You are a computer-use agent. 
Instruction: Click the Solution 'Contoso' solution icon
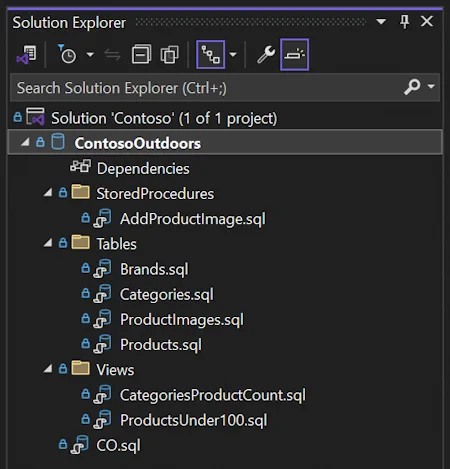pos(35,117)
